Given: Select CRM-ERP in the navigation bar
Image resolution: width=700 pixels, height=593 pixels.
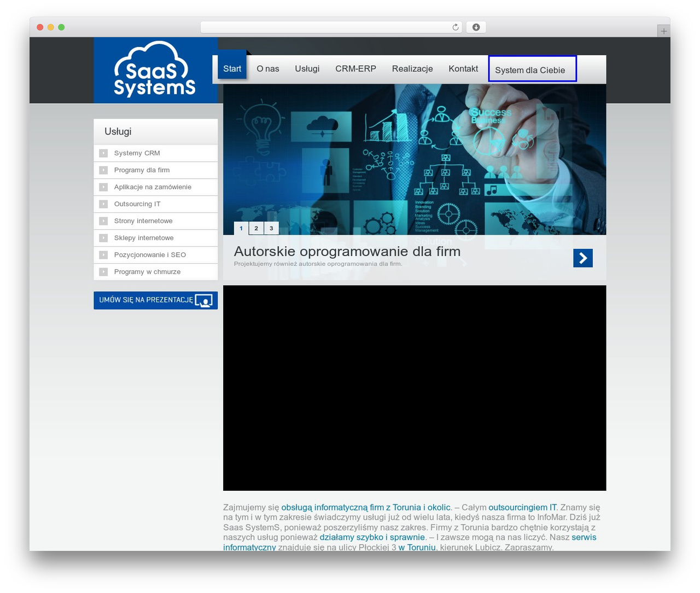Looking at the screenshot, I should pos(356,68).
